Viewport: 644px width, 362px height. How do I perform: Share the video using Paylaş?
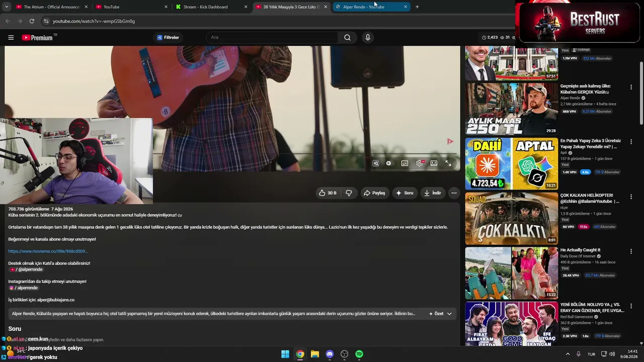pyautogui.click(x=374, y=193)
